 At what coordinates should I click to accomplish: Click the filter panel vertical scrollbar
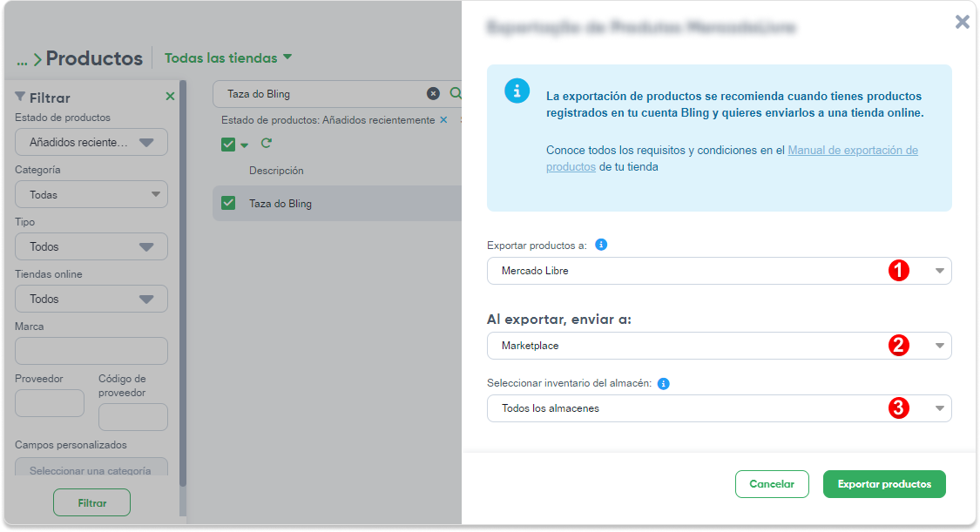[x=183, y=284]
